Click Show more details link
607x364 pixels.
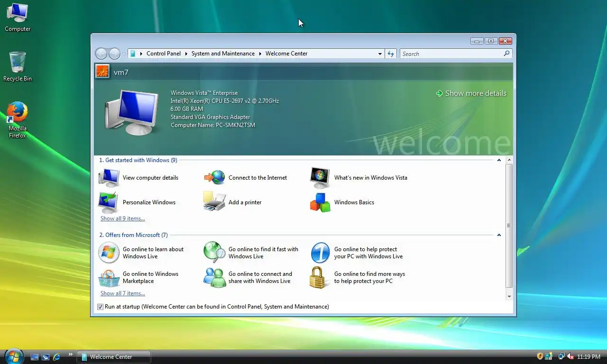coord(471,93)
